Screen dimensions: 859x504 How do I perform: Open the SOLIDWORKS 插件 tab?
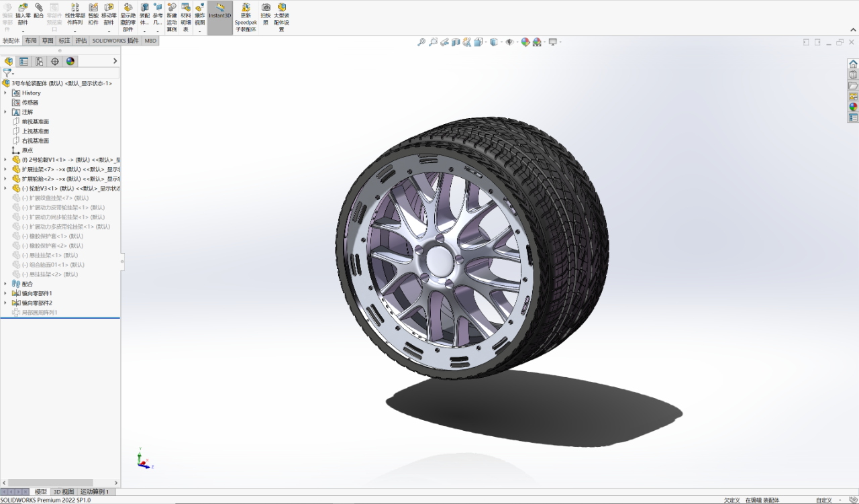[x=115, y=41]
